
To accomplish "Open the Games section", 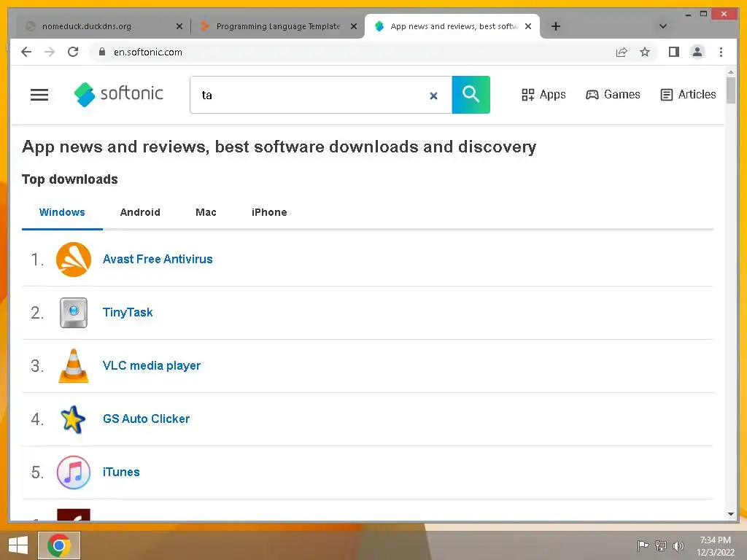I will (613, 94).
